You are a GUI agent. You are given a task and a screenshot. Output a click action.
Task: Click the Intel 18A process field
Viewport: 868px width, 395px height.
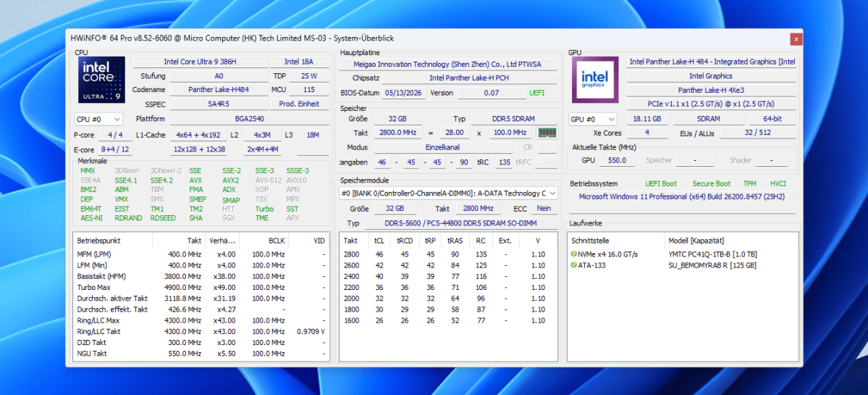tap(299, 62)
